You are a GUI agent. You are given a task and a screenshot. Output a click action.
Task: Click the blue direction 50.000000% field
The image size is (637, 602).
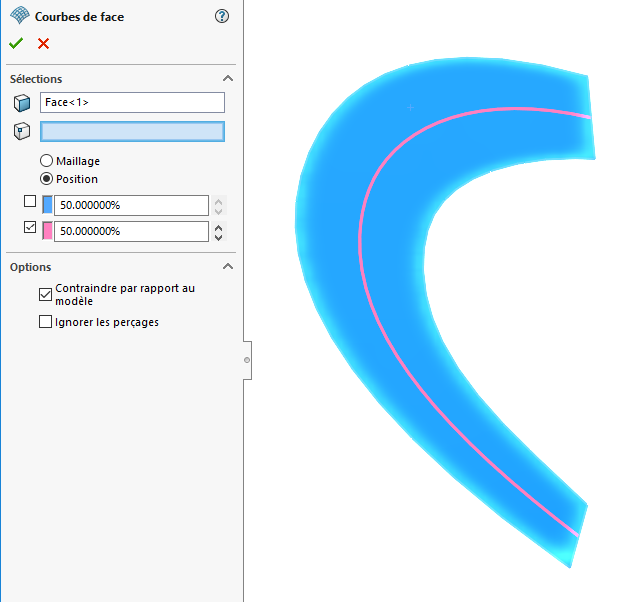131,205
